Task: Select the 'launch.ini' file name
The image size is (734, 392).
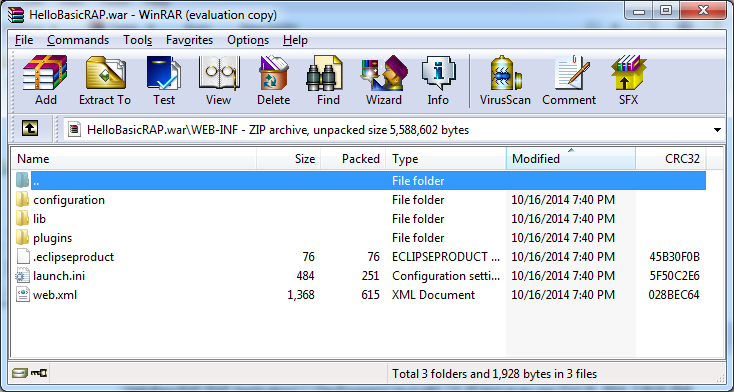Action: pos(59,276)
